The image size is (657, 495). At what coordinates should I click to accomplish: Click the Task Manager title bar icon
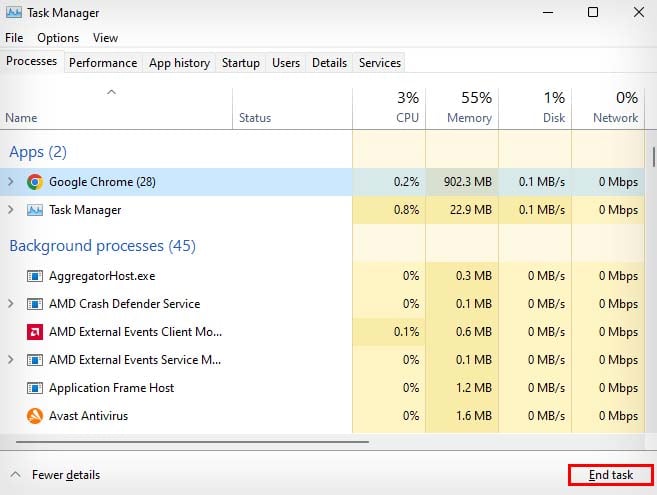(x=14, y=13)
